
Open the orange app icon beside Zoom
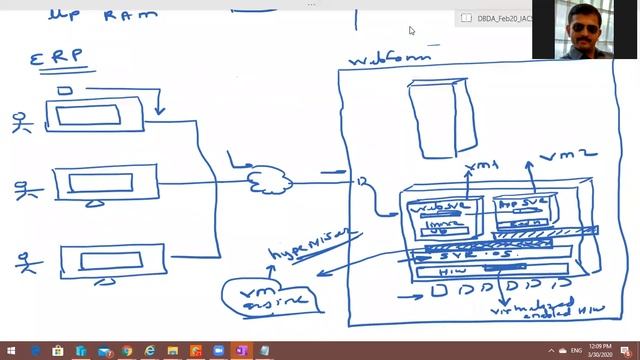point(196,351)
